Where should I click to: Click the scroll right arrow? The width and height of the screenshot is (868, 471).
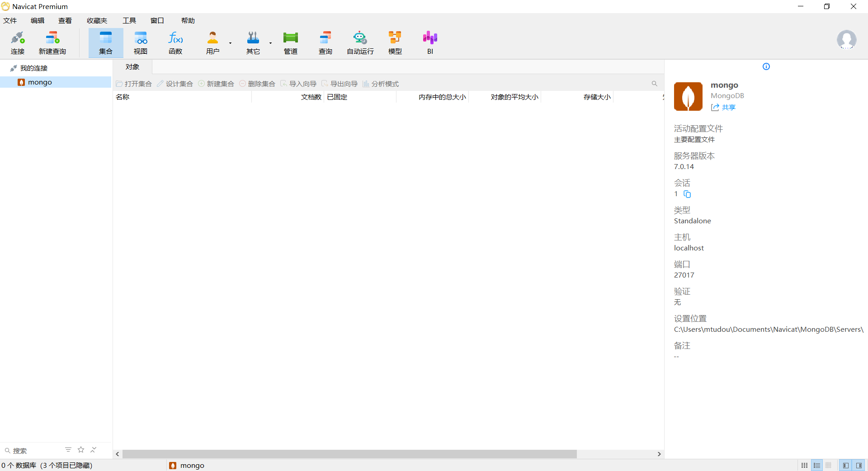[659, 454]
